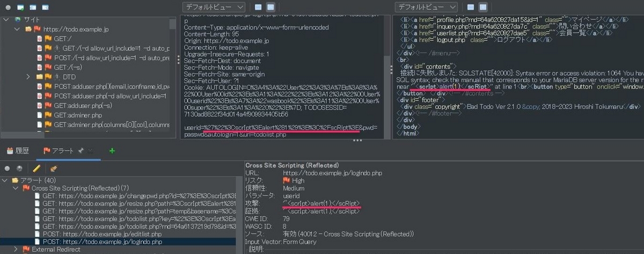
Task: Collapse the サイト root tree node
Action: click(6, 19)
